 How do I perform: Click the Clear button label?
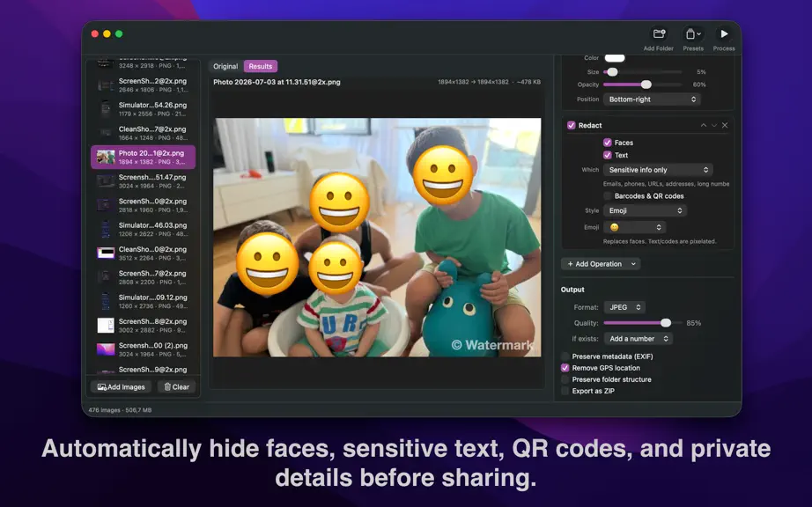tap(181, 387)
